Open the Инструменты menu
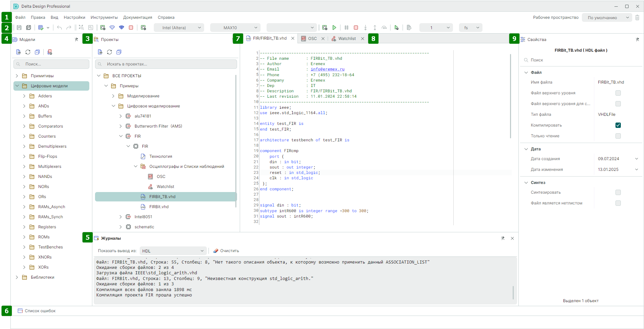 (x=104, y=17)
